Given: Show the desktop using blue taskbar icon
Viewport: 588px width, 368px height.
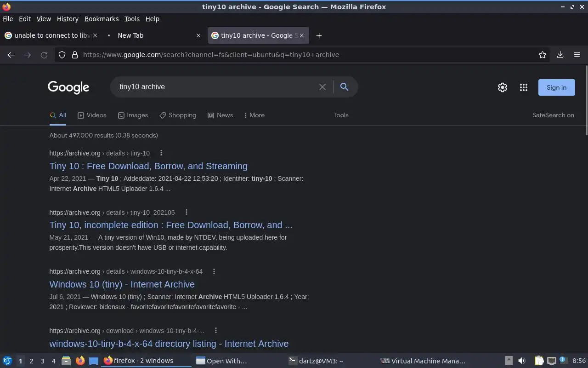Looking at the screenshot, I should (x=94, y=361).
